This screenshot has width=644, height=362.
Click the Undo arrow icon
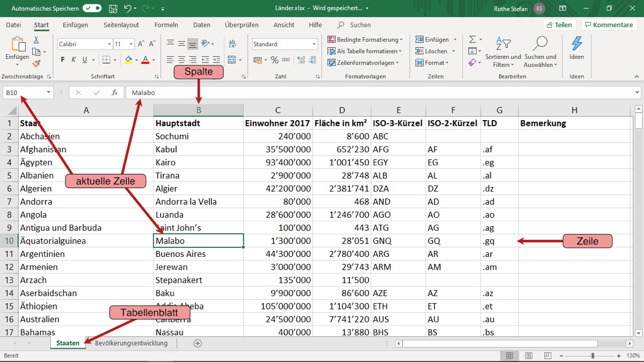(128, 9)
